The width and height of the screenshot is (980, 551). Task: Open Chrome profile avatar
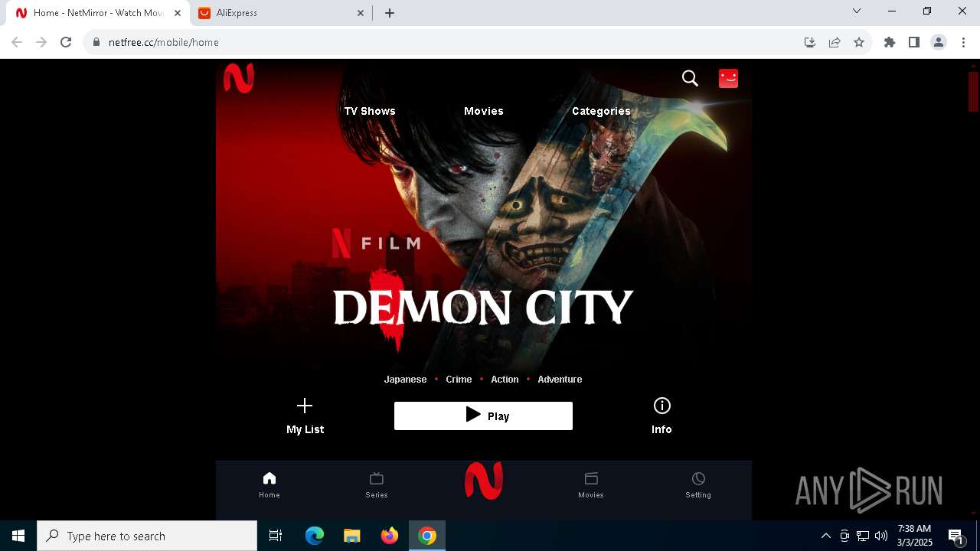(939, 42)
